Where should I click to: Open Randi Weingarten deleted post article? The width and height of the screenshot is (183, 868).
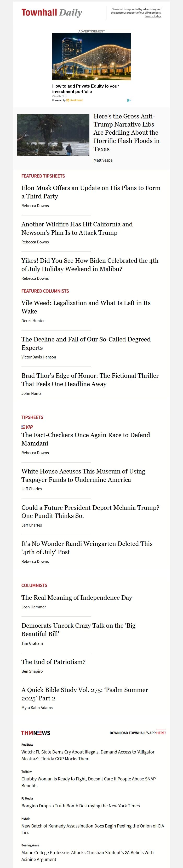point(87,548)
